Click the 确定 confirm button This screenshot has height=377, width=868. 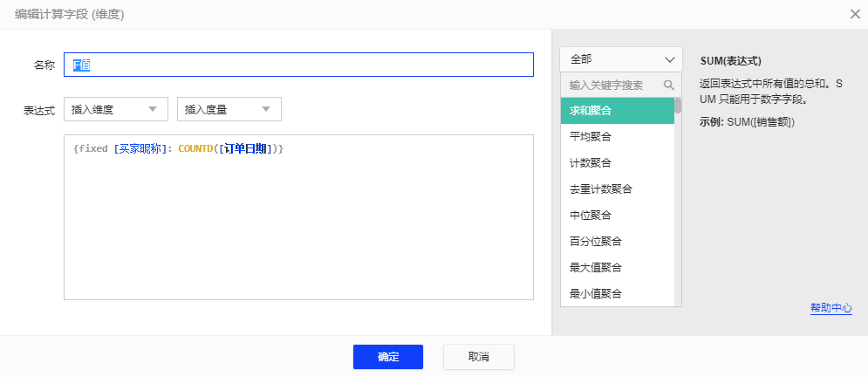click(387, 357)
